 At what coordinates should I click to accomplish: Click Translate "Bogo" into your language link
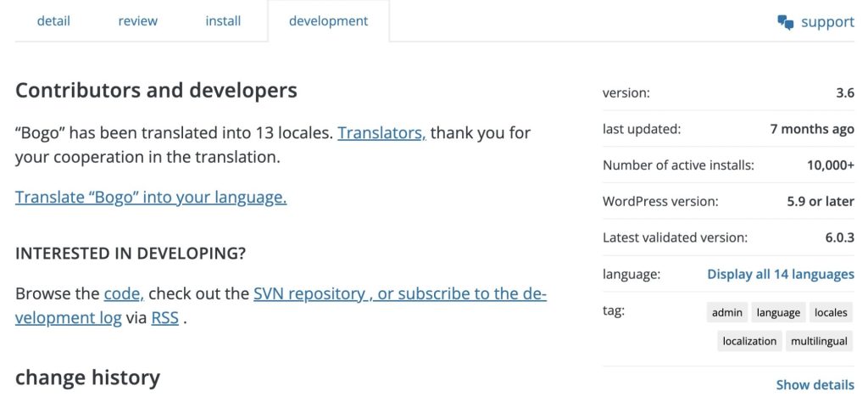[x=151, y=197]
